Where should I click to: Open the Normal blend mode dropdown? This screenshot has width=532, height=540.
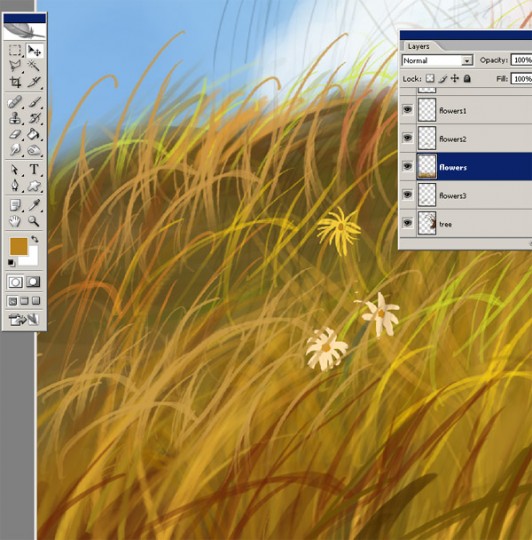437,61
